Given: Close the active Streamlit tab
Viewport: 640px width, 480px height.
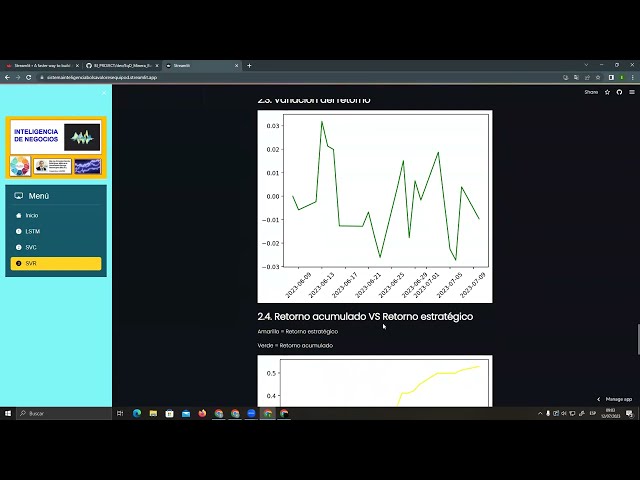Looking at the screenshot, I should (236, 65).
